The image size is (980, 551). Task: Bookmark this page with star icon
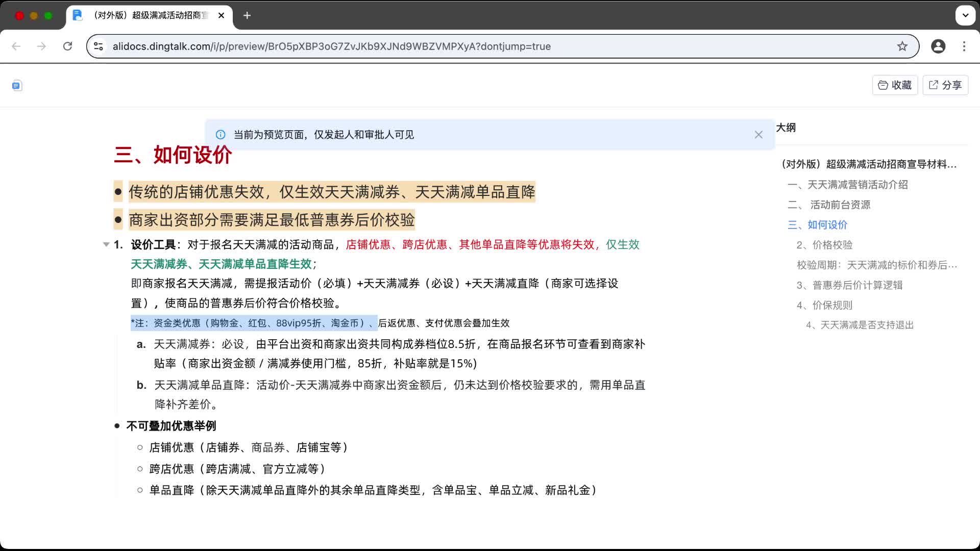902,46
